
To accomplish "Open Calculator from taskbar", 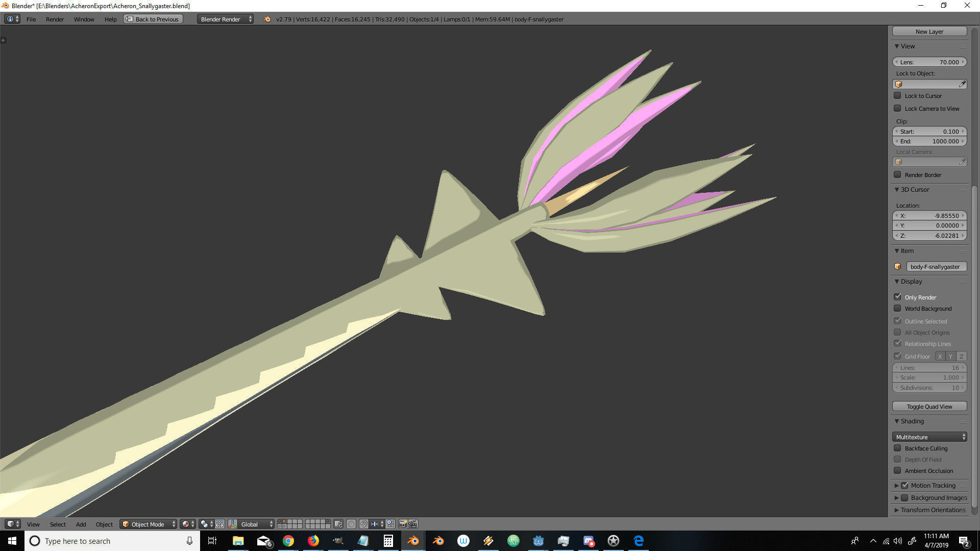I will tap(388, 541).
